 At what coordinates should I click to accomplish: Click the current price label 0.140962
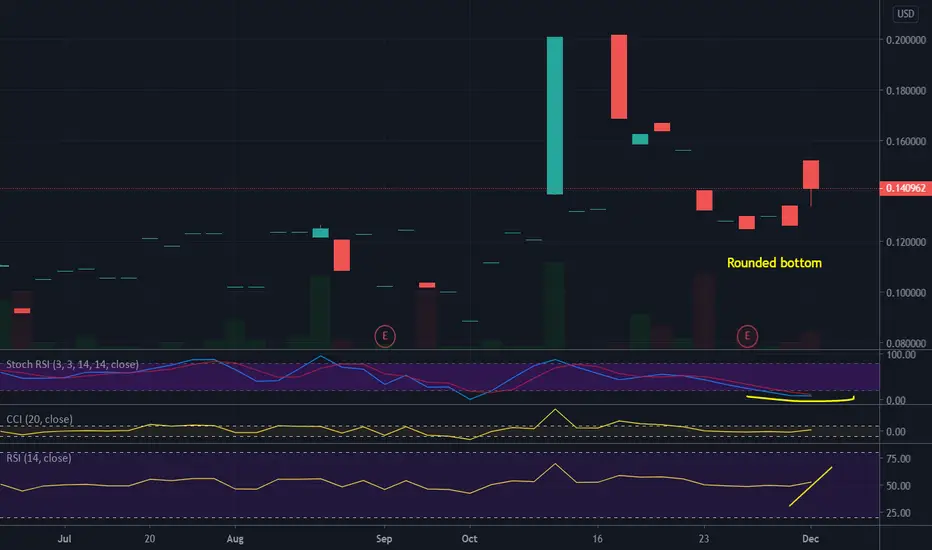tap(905, 188)
